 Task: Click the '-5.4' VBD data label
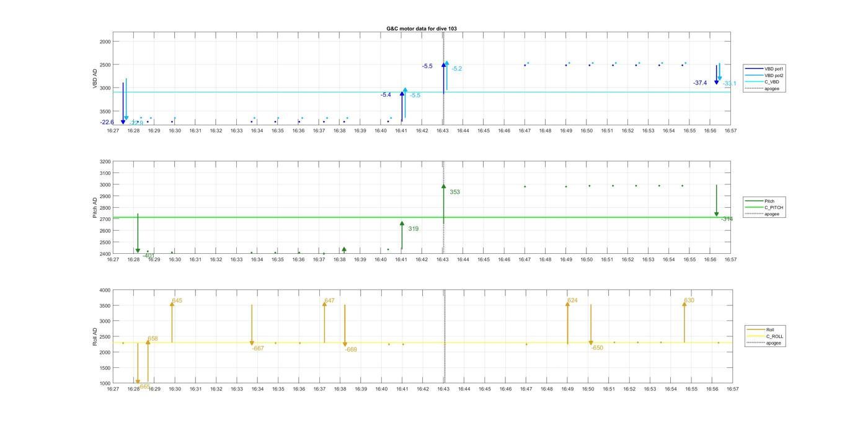386,95
